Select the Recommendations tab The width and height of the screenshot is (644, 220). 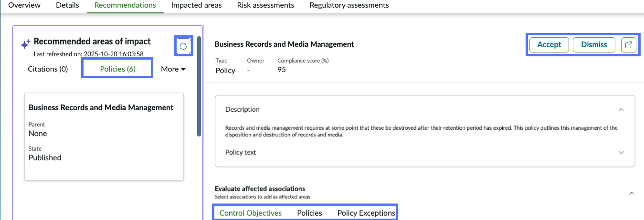point(125,5)
